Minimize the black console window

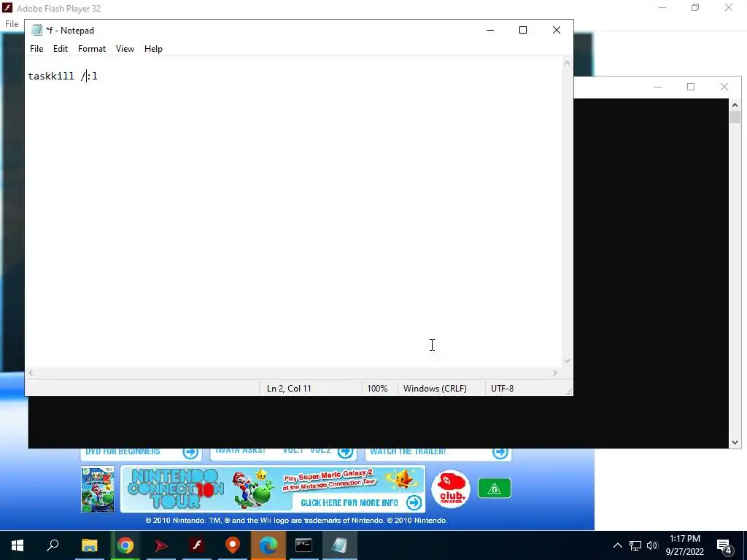658,87
